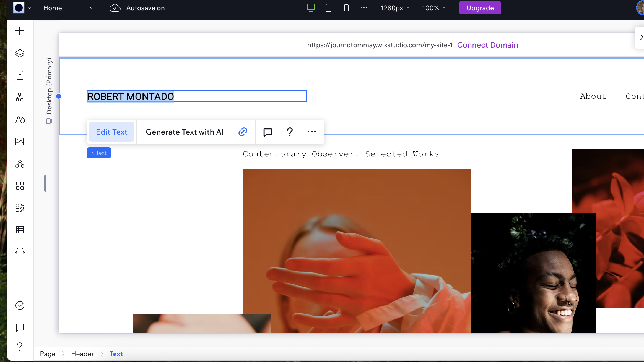This screenshot has width=644, height=362.
Task: Click the Desktop (Primary) breakpoint label
Action: pyautogui.click(x=49, y=86)
